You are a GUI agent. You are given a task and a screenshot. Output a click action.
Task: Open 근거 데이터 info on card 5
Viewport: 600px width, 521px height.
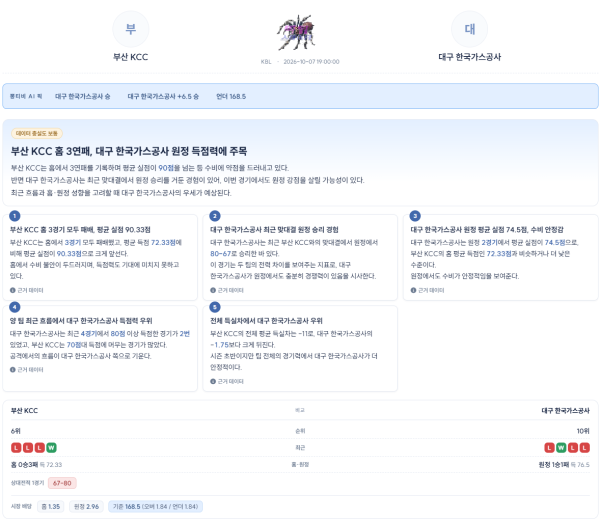click(x=227, y=381)
